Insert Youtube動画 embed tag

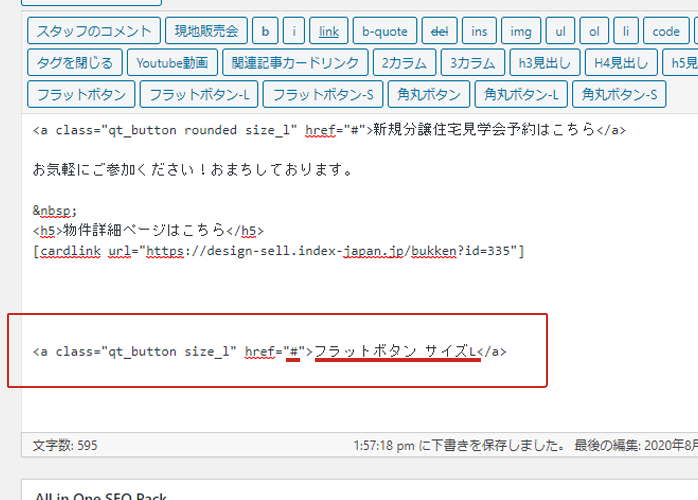pyautogui.click(x=172, y=63)
